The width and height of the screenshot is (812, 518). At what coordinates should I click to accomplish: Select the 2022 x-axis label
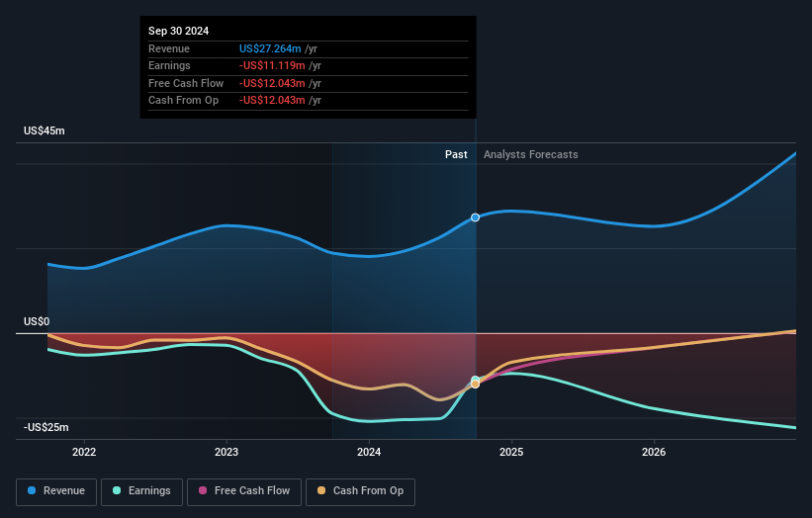[84, 452]
